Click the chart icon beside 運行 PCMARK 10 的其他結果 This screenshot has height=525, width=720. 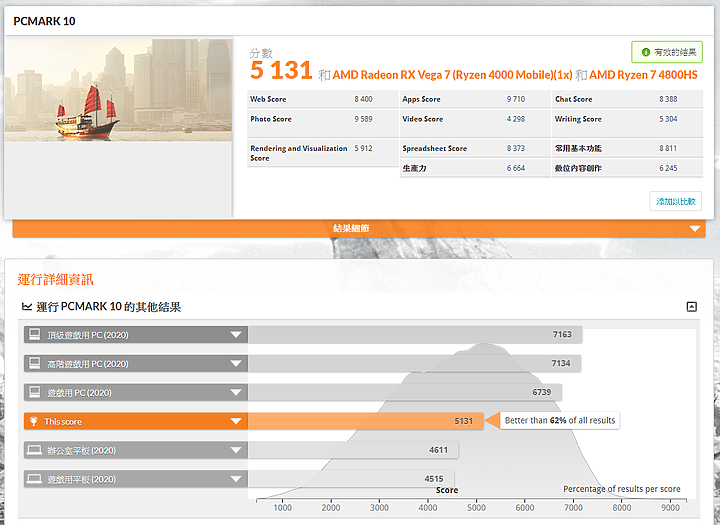click(x=27, y=306)
